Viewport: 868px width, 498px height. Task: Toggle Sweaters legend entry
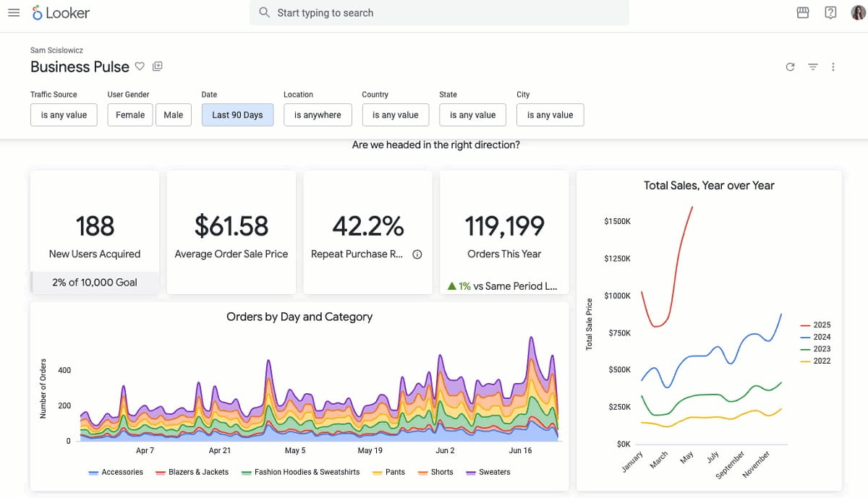click(x=488, y=472)
